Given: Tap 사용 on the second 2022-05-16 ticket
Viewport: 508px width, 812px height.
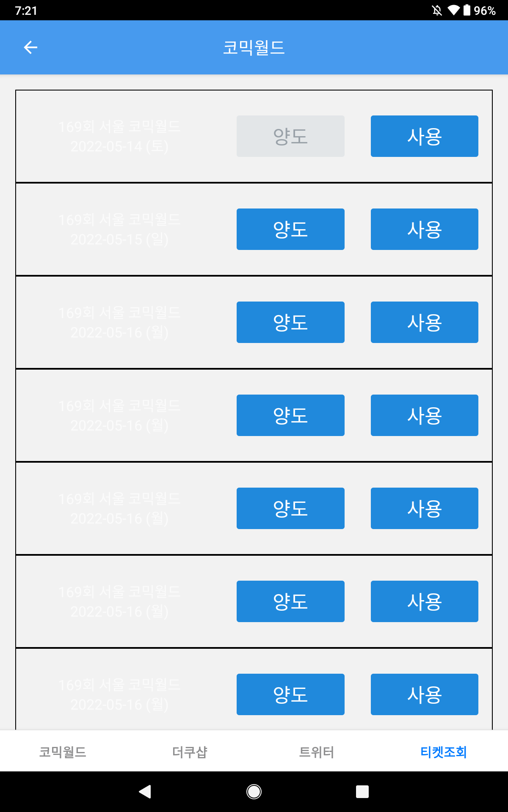Looking at the screenshot, I should [424, 415].
